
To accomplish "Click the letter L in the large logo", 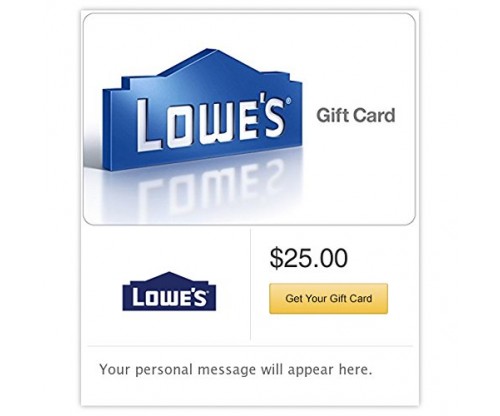I will tap(148, 125).
